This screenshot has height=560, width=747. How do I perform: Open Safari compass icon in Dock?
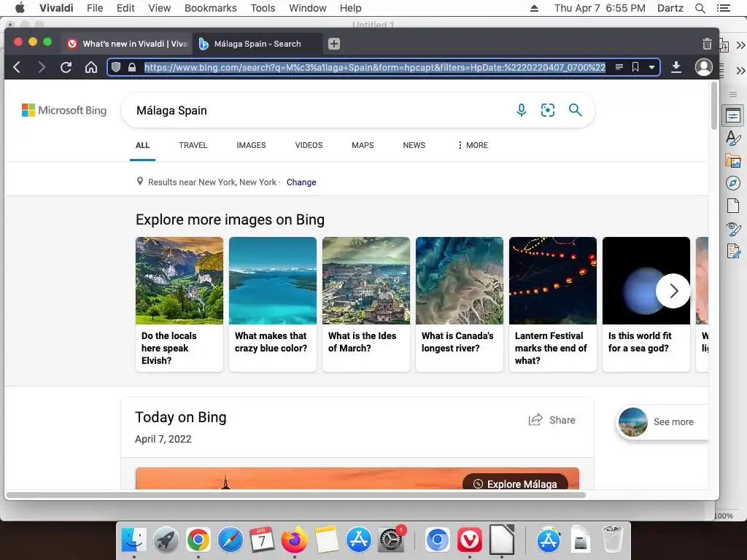pyautogui.click(x=230, y=540)
